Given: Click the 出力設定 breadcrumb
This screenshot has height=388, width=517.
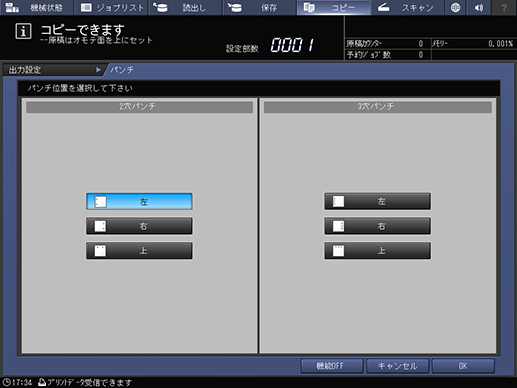Looking at the screenshot, I should click(x=53, y=70).
